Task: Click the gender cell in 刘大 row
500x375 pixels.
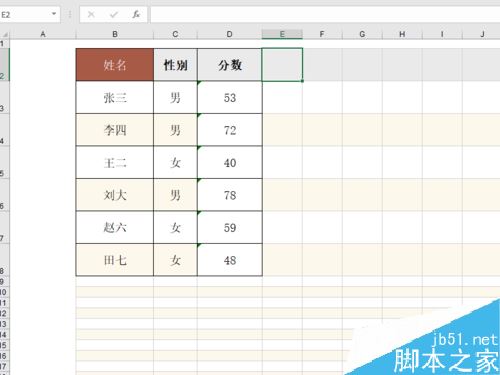Action: (175, 195)
